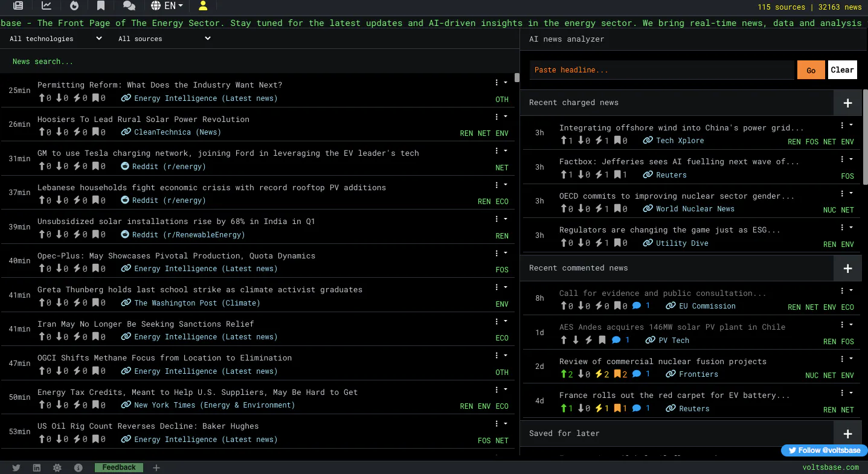Upvote the Permitting Reform news item
868x474 pixels.
point(42,98)
